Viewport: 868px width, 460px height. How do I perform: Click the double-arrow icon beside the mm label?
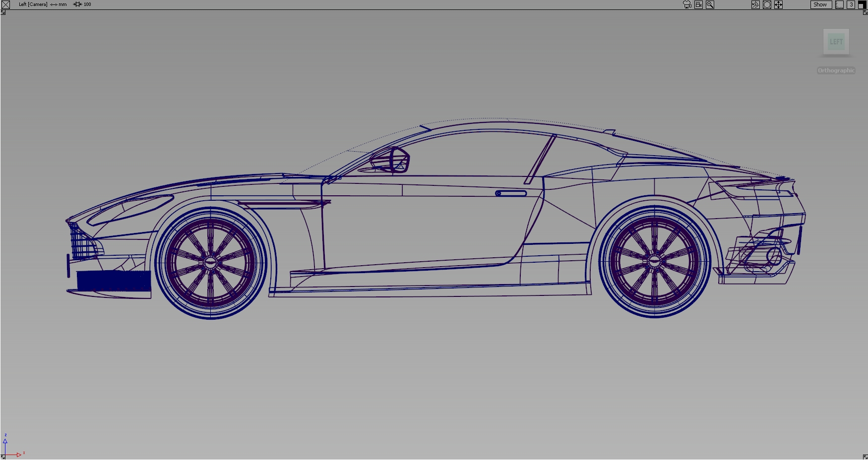(53, 4)
